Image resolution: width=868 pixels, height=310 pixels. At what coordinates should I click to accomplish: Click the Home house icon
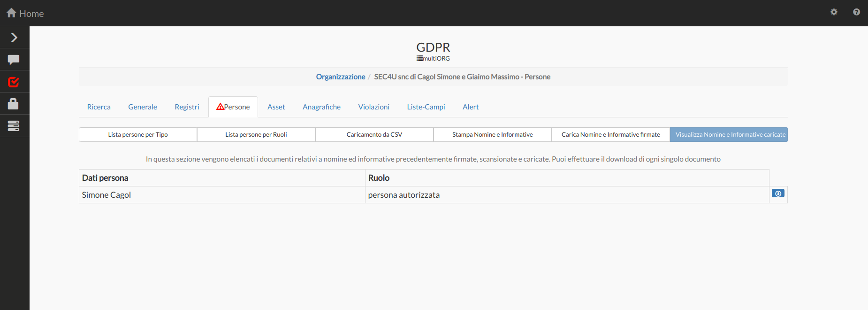pyautogui.click(x=12, y=13)
